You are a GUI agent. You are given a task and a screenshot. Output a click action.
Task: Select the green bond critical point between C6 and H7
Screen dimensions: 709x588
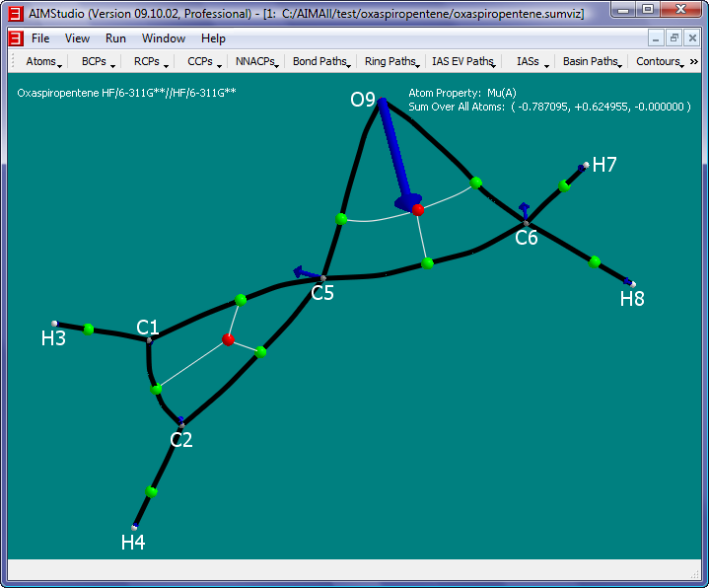(x=564, y=185)
